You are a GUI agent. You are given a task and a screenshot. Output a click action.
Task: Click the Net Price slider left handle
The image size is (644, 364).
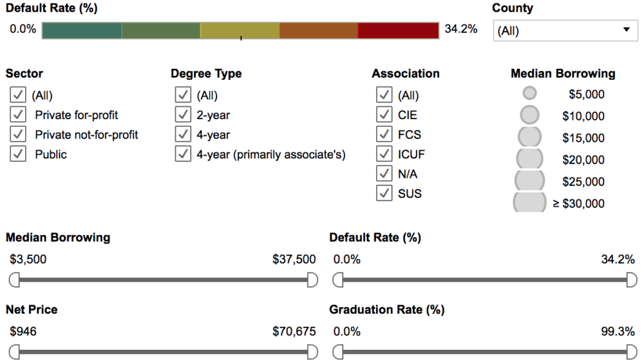[15, 352]
